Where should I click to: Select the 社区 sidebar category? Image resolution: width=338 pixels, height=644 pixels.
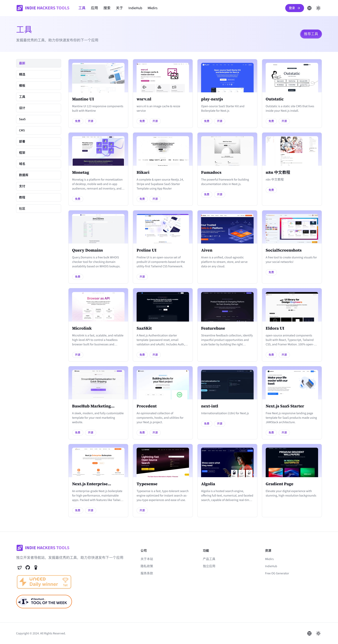point(38,209)
